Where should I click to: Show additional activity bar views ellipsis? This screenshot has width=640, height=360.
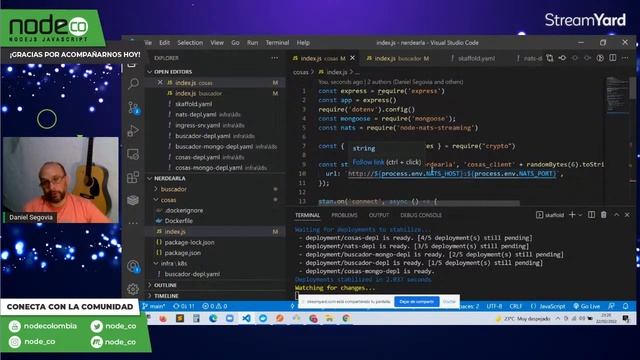(133, 223)
